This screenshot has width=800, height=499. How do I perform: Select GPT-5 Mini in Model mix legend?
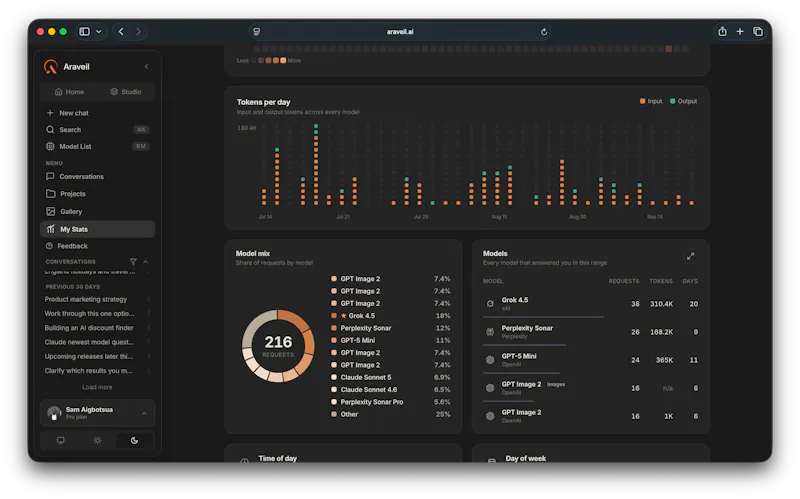[x=390, y=340]
